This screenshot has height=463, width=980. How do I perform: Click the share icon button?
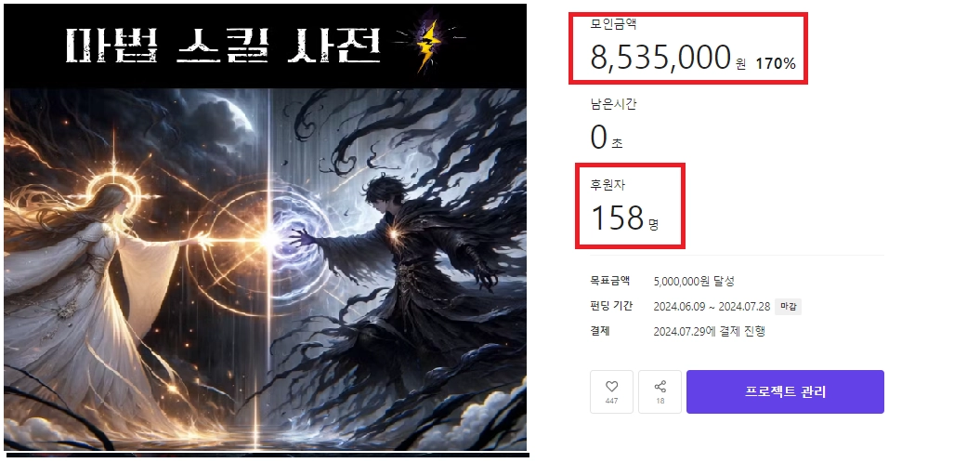coord(660,387)
